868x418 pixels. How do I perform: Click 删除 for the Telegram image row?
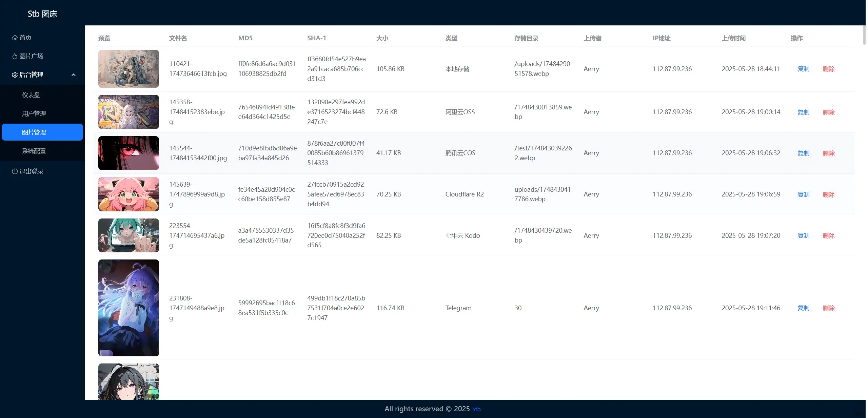828,308
